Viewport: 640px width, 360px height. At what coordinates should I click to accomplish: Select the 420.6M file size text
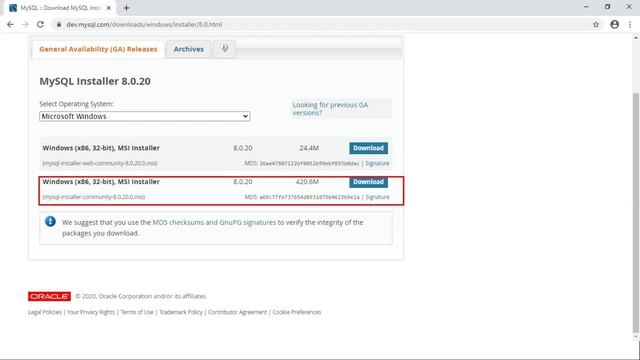(307, 182)
